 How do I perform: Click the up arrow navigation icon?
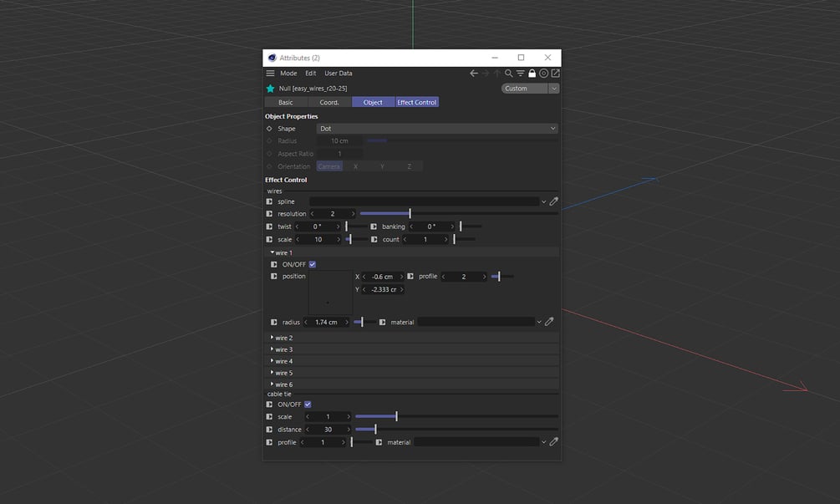click(x=497, y=74)
